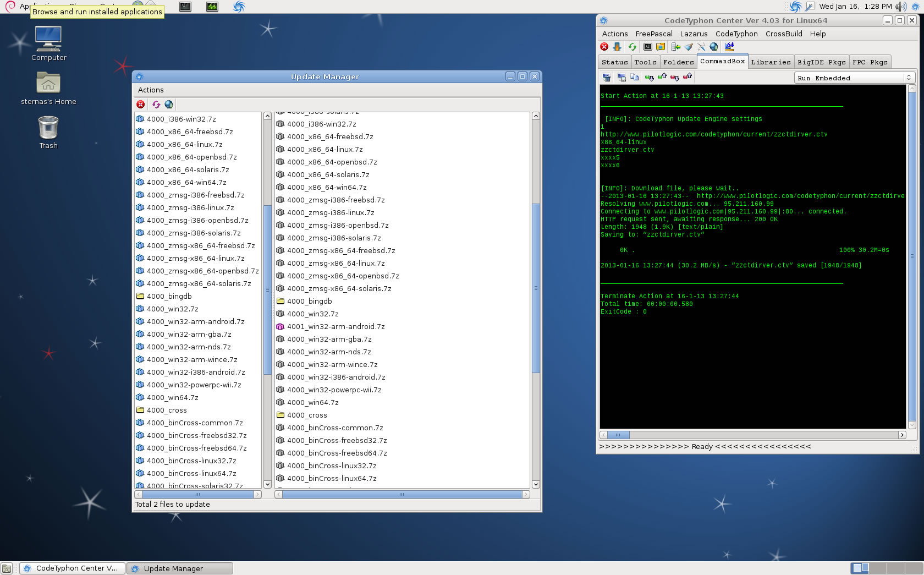Click CodeTyphon Center taskbar button
Image resolution: width=924 pixels, height=575 pixels.
73,568
